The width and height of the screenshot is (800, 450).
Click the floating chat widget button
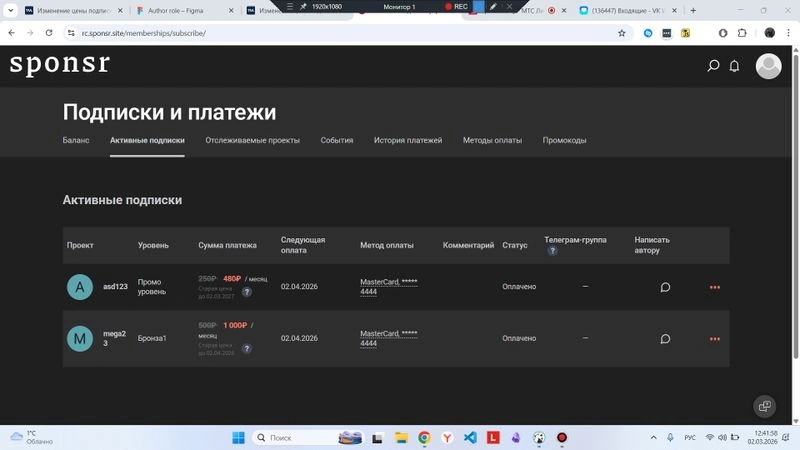(x=764, y=406)
